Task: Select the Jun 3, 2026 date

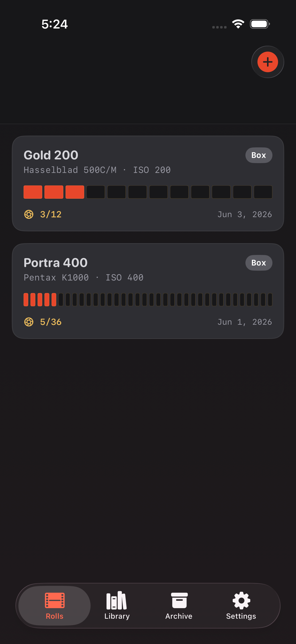Action: 244,214
